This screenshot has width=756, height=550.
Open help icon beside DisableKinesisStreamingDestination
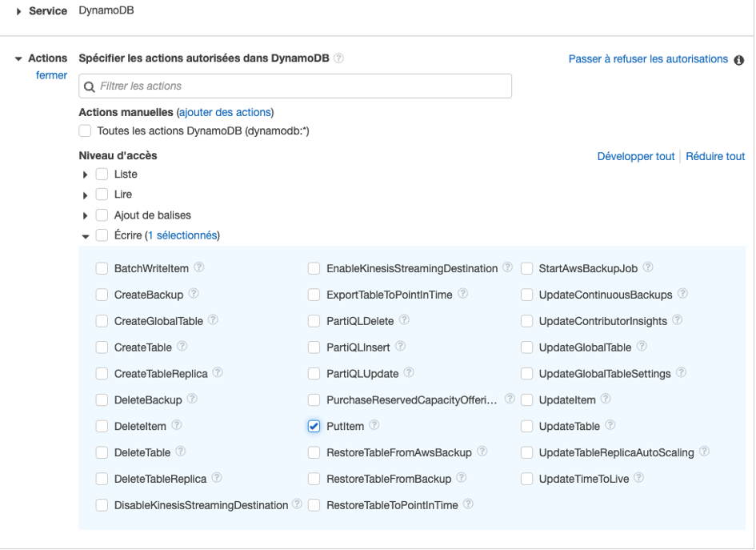coord(297,504)
